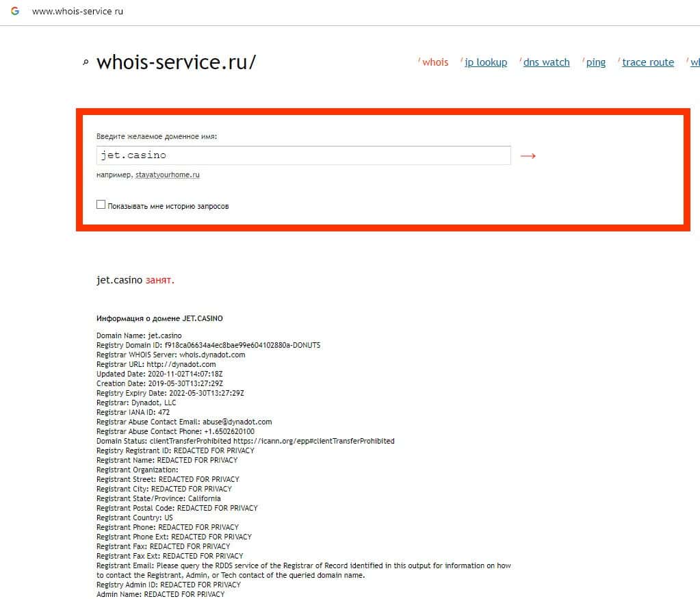Click the Registrant Email RDDS notice line
This screenshot has width=700, height=599.
pos(304,570)
